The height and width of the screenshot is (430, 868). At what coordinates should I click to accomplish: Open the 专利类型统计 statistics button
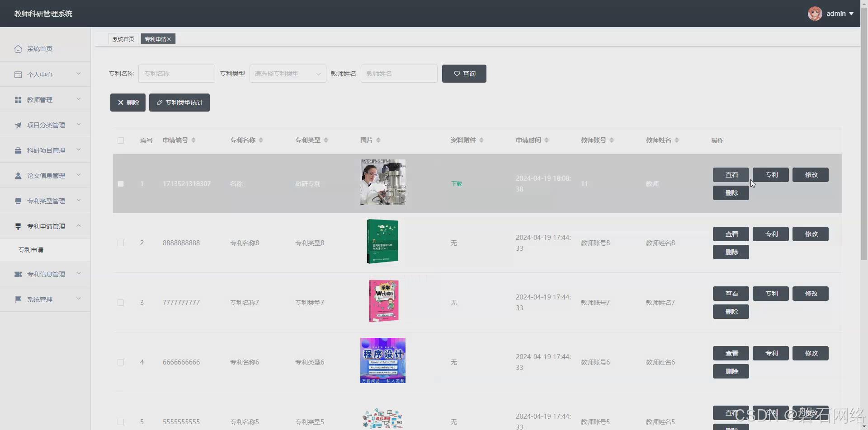(179, 103)
